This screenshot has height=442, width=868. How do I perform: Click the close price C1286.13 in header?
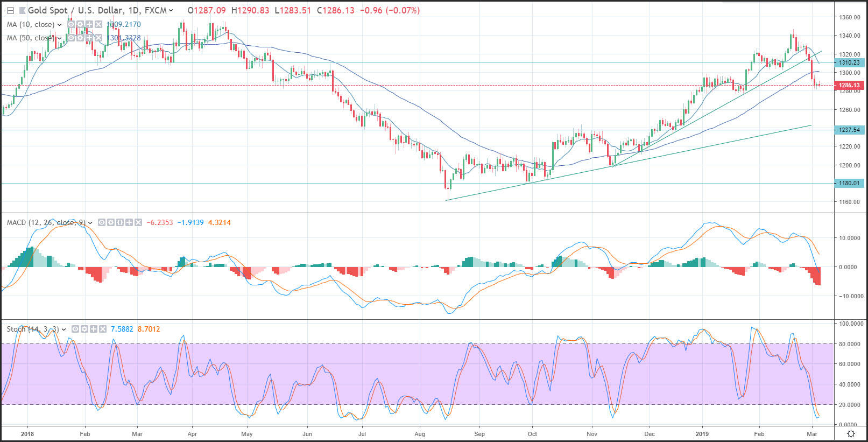pos(336,10)
